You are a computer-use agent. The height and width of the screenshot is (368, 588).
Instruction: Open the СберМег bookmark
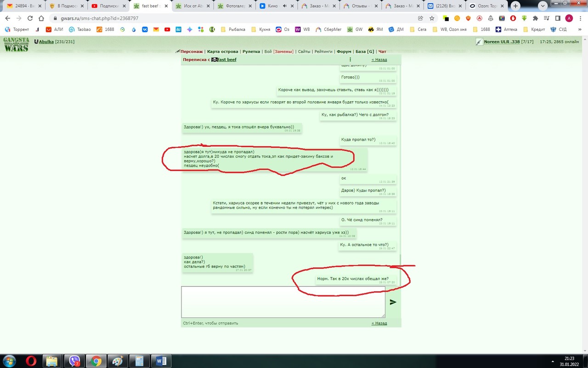tap(329, 29)
